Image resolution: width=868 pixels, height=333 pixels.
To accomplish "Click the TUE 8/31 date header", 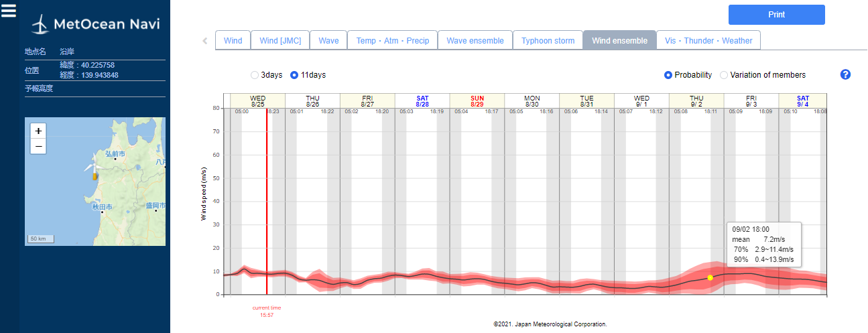I will [586, 101].
